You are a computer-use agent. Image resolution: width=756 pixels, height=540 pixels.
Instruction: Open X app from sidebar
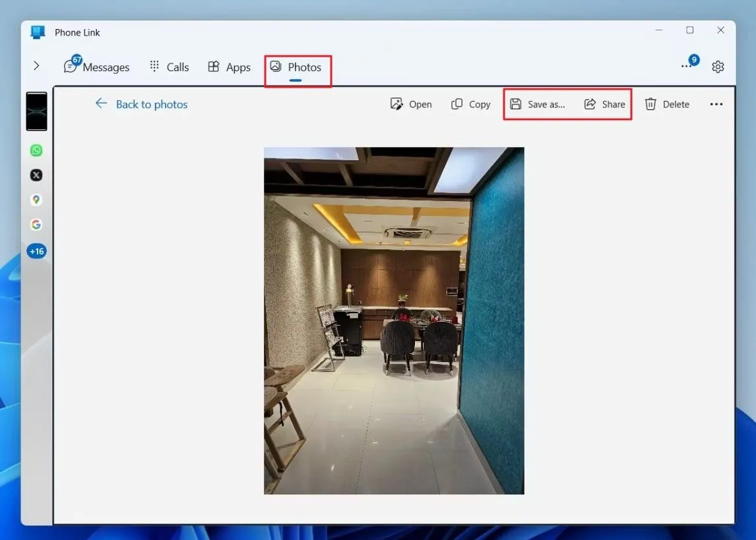click(x=36, y=175)
